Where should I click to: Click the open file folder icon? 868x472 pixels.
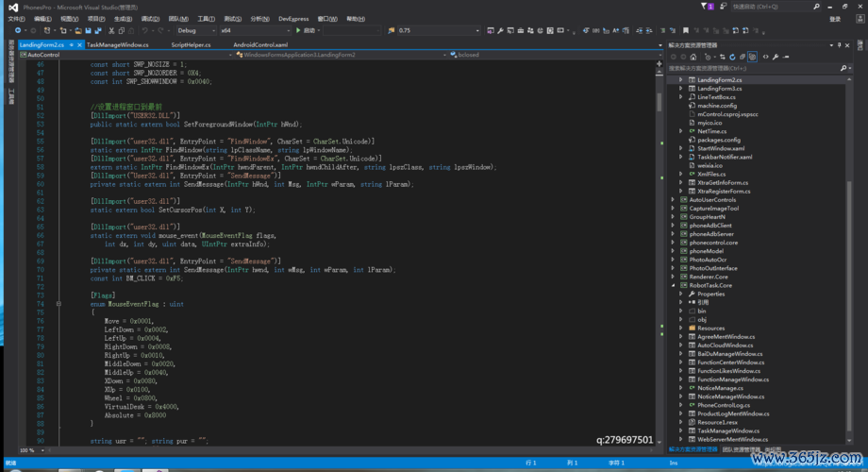[x=78, y=30]
